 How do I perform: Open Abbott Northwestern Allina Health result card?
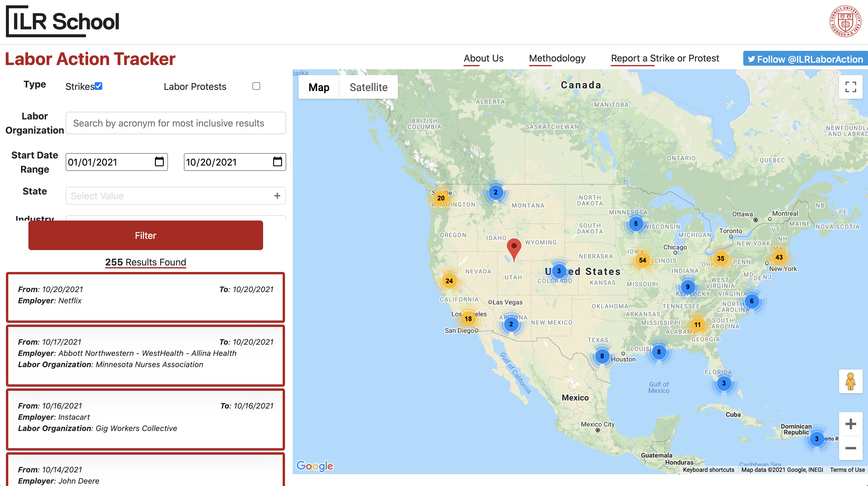(145, 355)
